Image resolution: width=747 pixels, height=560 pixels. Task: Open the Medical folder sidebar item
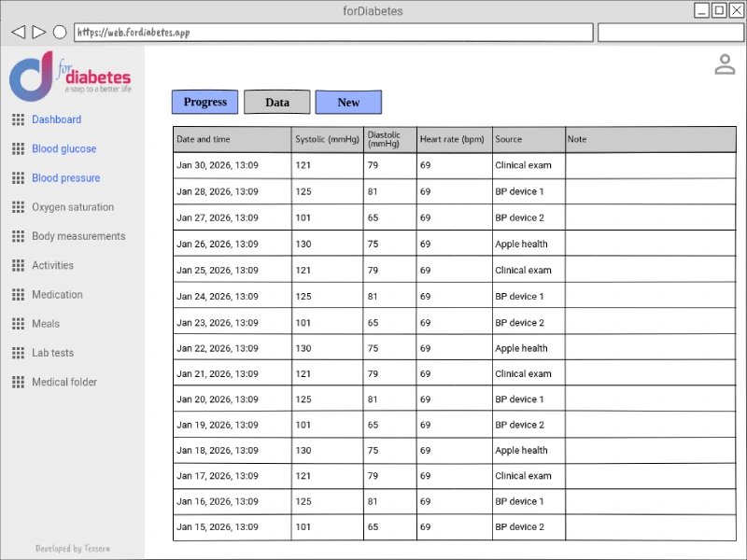pyautogui.click(x=64, y=382)
